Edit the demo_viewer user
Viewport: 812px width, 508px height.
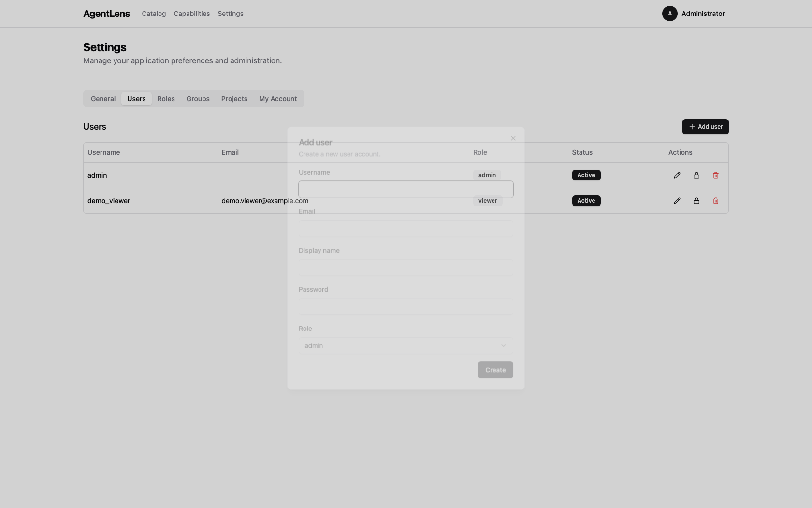(677, 201)
